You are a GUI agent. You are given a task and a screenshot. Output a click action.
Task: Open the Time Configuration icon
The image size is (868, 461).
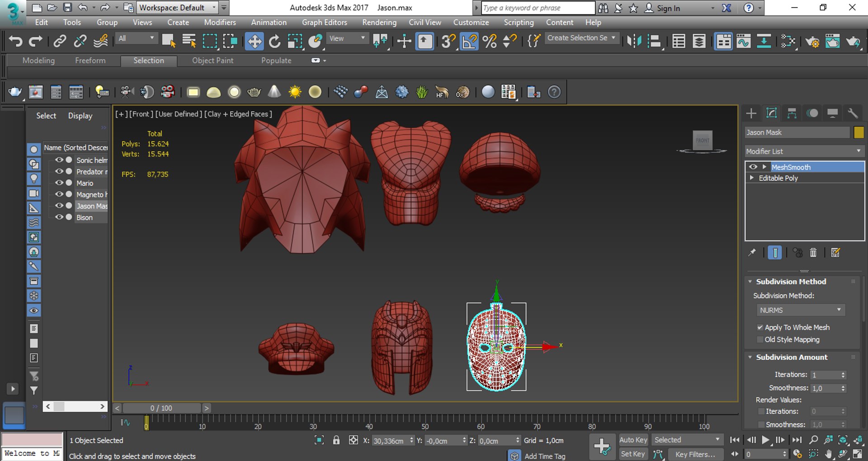click(x=797, y=454)
